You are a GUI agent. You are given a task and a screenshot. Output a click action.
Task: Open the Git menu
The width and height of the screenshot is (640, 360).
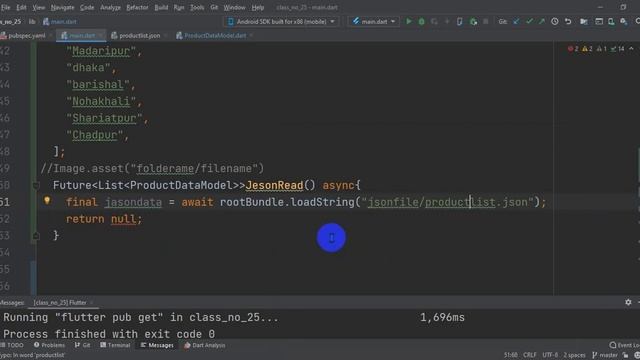[214, 7]
